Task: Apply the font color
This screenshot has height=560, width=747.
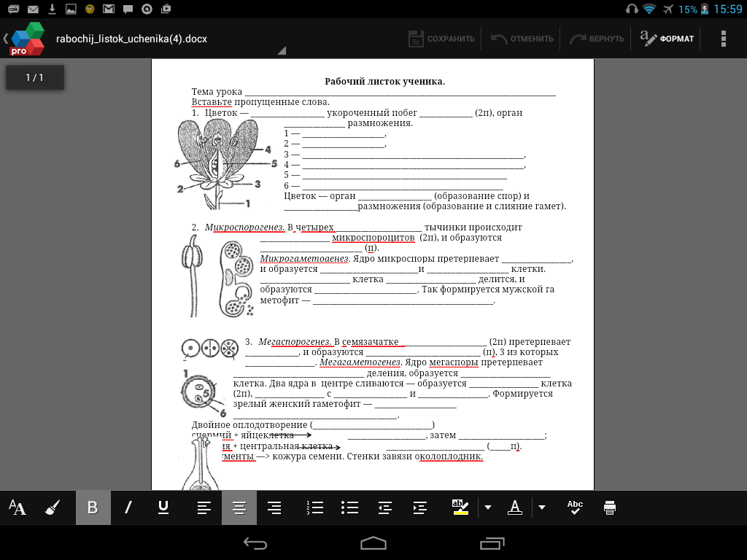Action: tap(514, 507)
